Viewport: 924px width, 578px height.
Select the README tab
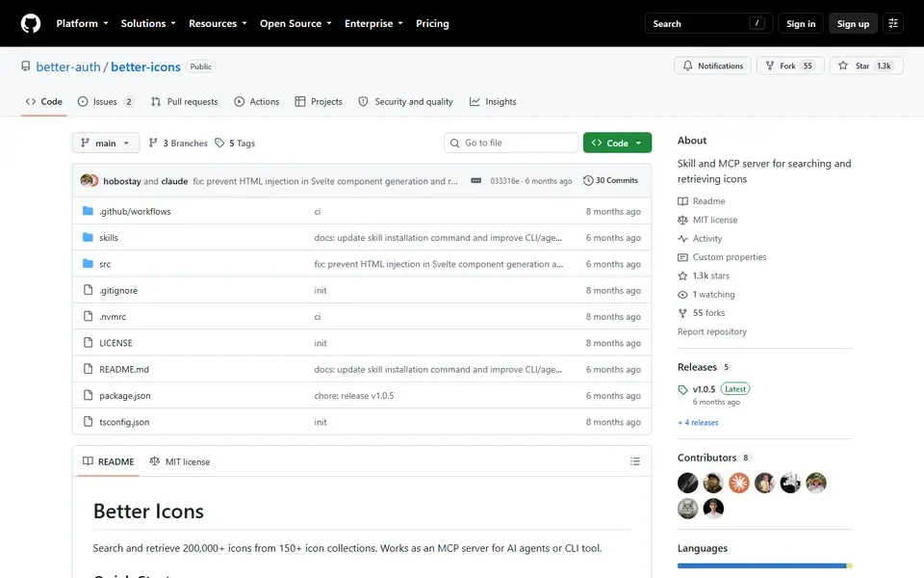109,461
